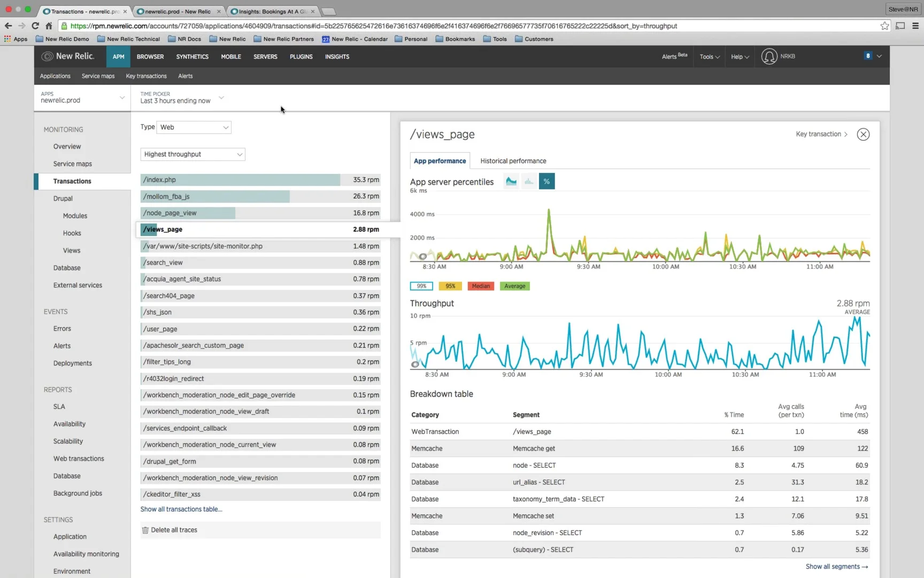Open External services in sidebar
The height and width of the screenshot is (578, 924).
pyautogui.click(x=78, y=285)
